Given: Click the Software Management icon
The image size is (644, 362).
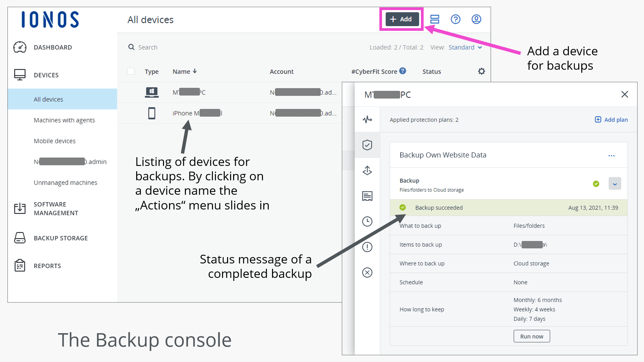Looking at the screenshot, I should coord(20,208).
